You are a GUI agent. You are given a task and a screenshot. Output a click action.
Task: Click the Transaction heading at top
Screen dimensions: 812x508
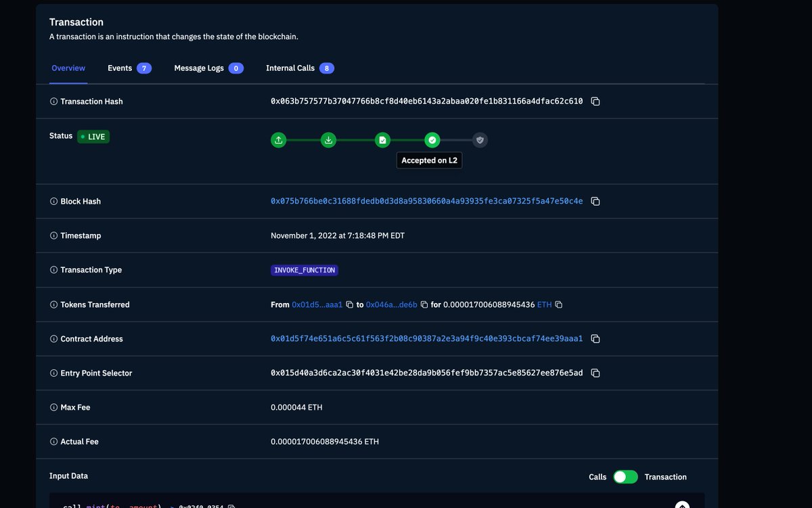click(76, 22)
